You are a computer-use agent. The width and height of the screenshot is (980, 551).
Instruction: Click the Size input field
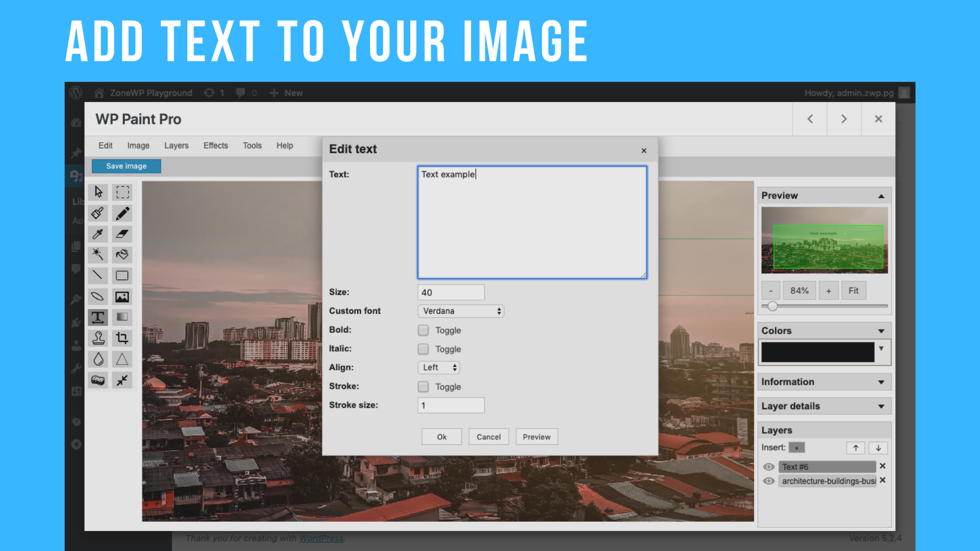pos(451,292)
